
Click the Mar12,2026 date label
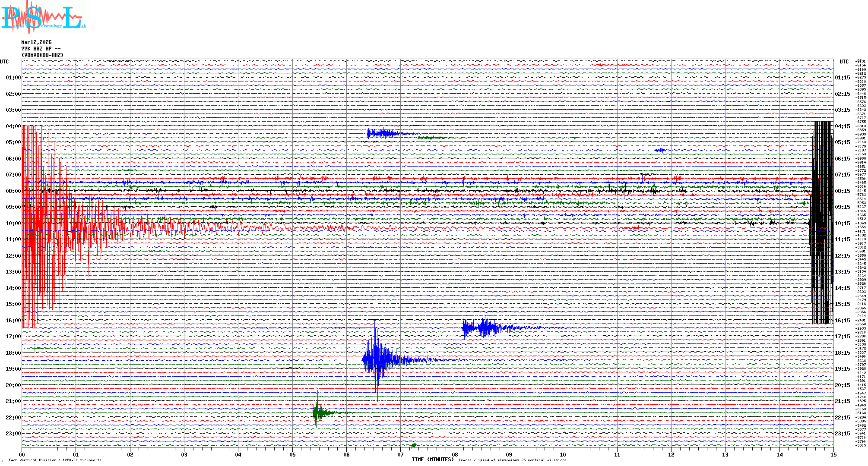[36, 42]
